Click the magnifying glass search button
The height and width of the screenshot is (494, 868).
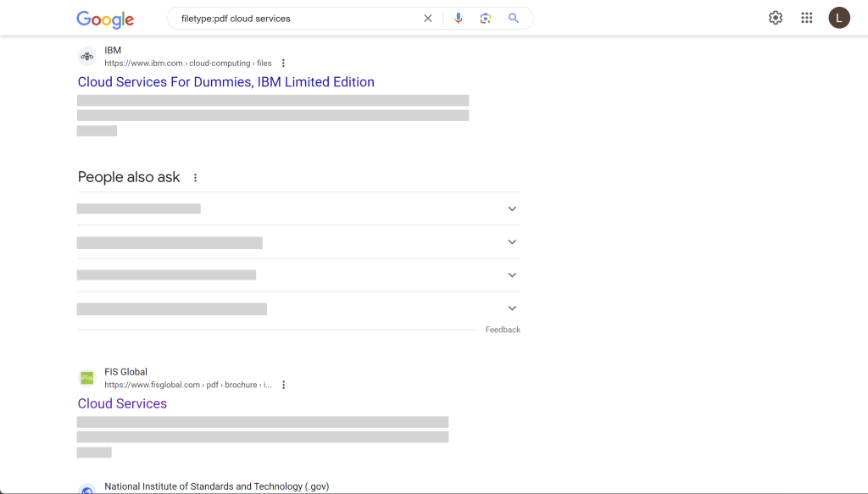tap(514, 19)
